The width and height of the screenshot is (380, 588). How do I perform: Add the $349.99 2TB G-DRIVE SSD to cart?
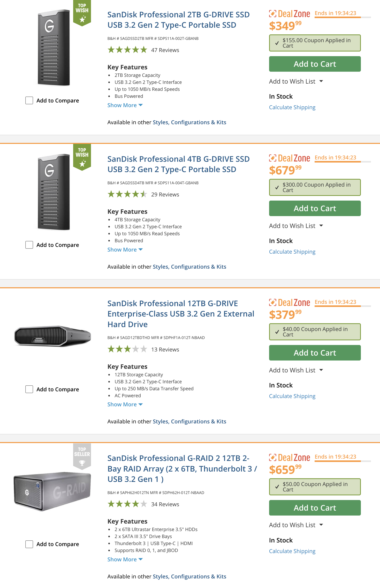(315, 64)
